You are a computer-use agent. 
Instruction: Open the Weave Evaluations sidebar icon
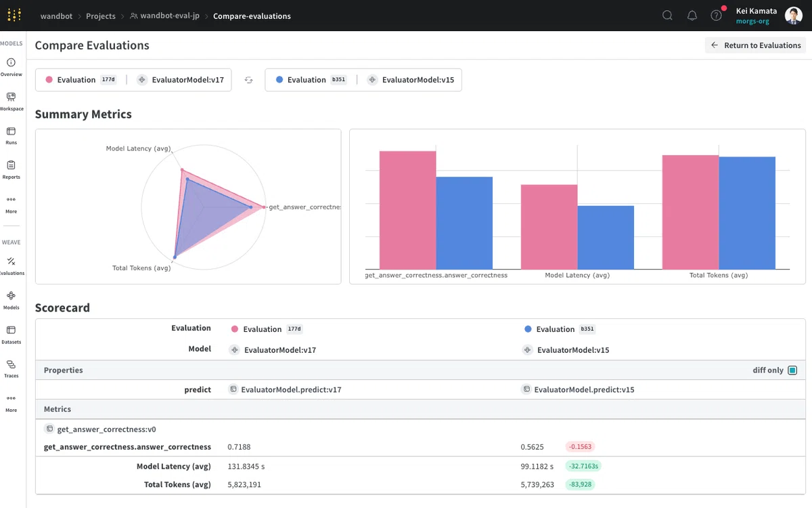click(11, 266)
